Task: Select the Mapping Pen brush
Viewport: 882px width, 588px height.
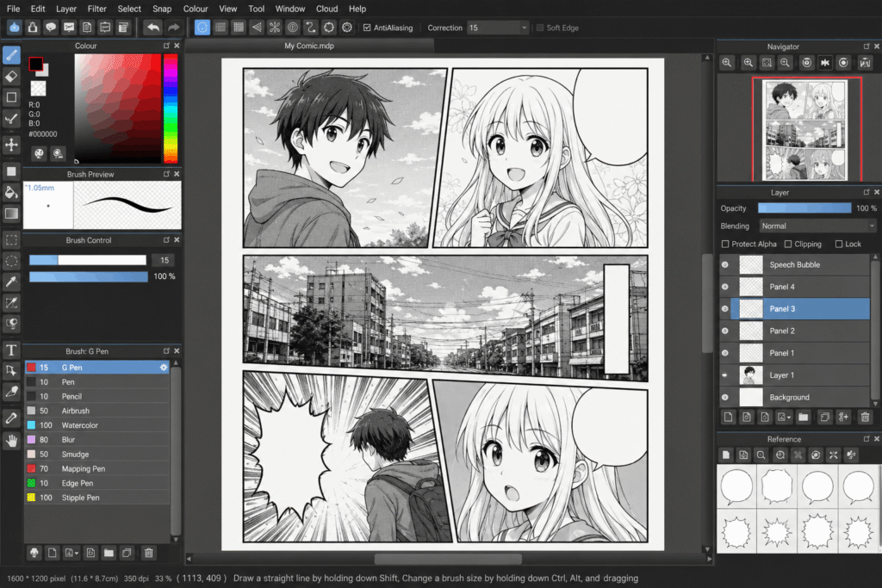Action: click(96, 468)
